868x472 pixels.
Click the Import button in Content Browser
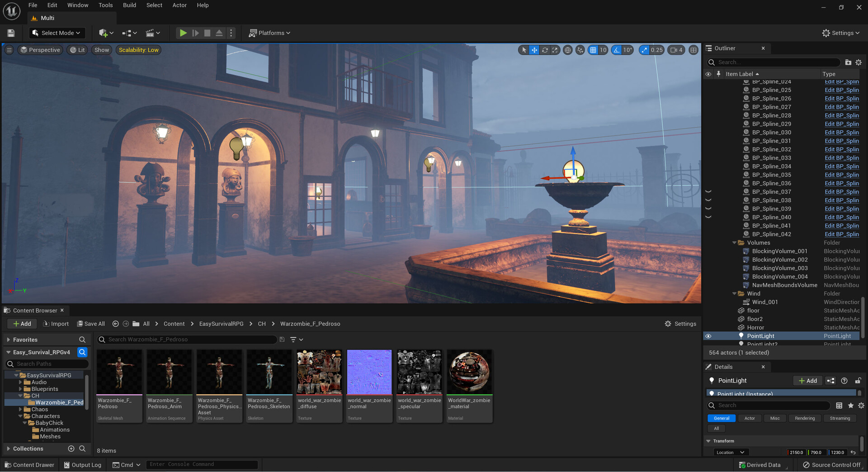point(56,324)
